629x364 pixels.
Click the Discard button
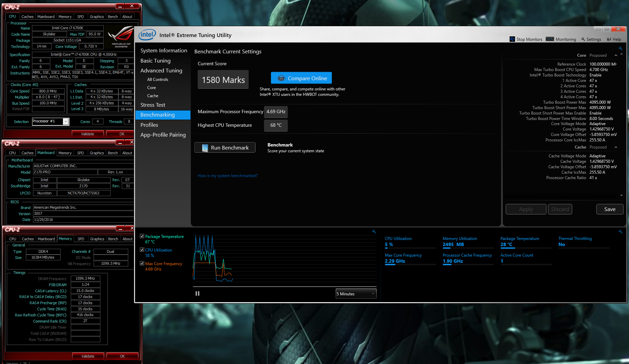click(x=560, y=209)
